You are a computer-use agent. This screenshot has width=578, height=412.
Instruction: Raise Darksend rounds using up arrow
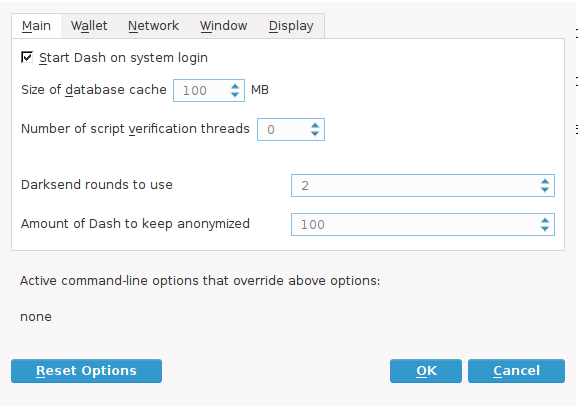(545, 182)
